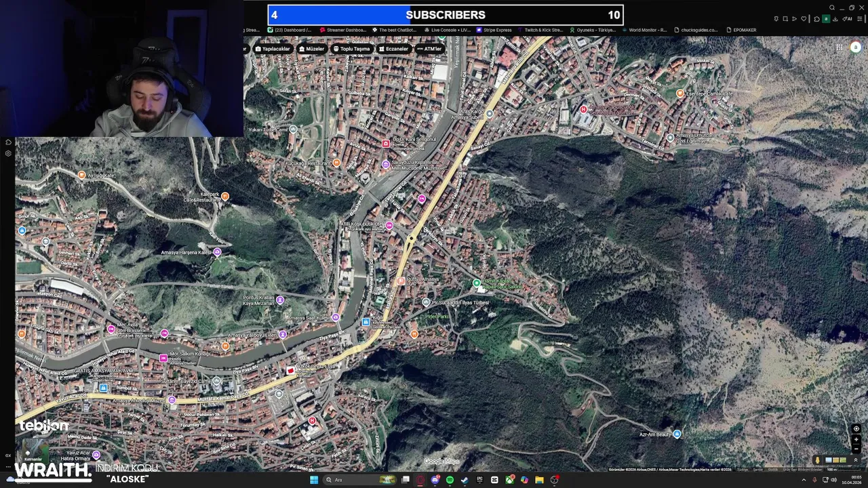Click the Amasya Harşena Kalesi marker

tap(217, 252)
